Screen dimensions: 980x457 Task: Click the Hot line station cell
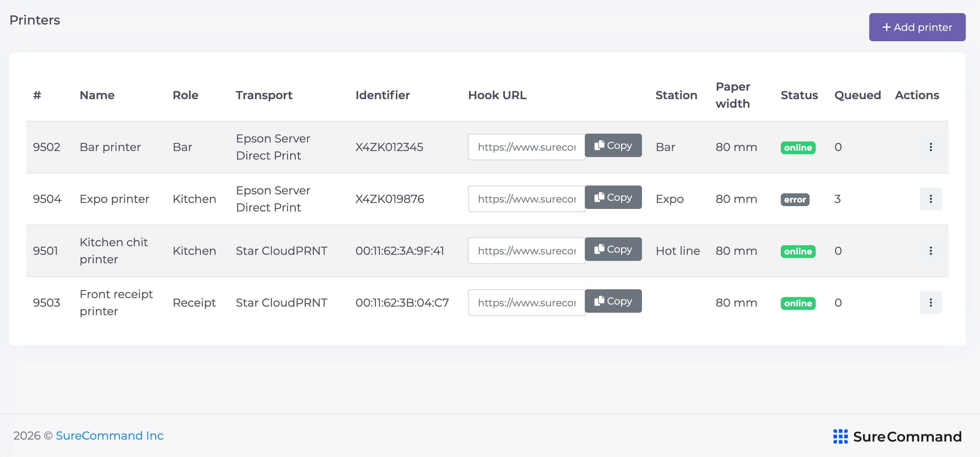coord(677,251)
